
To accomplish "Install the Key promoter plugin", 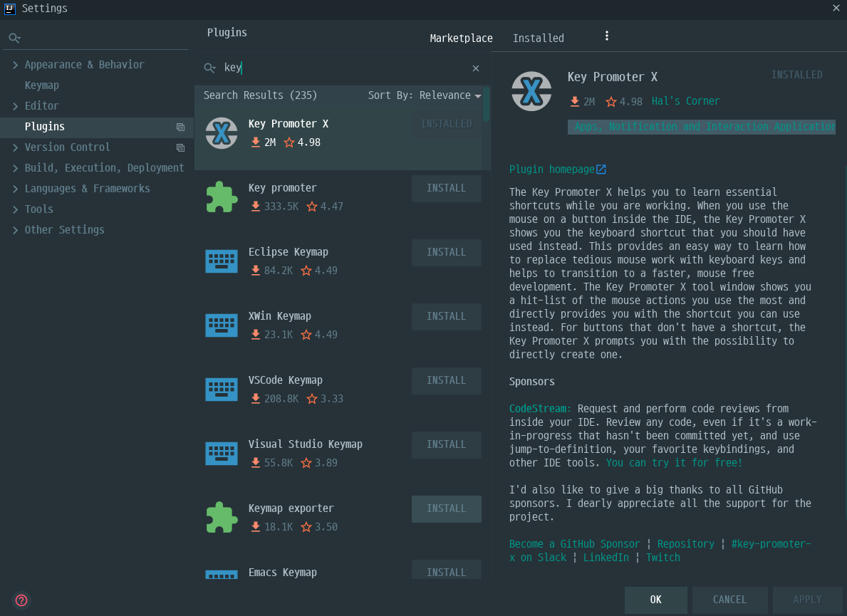I will click(446, 189).
